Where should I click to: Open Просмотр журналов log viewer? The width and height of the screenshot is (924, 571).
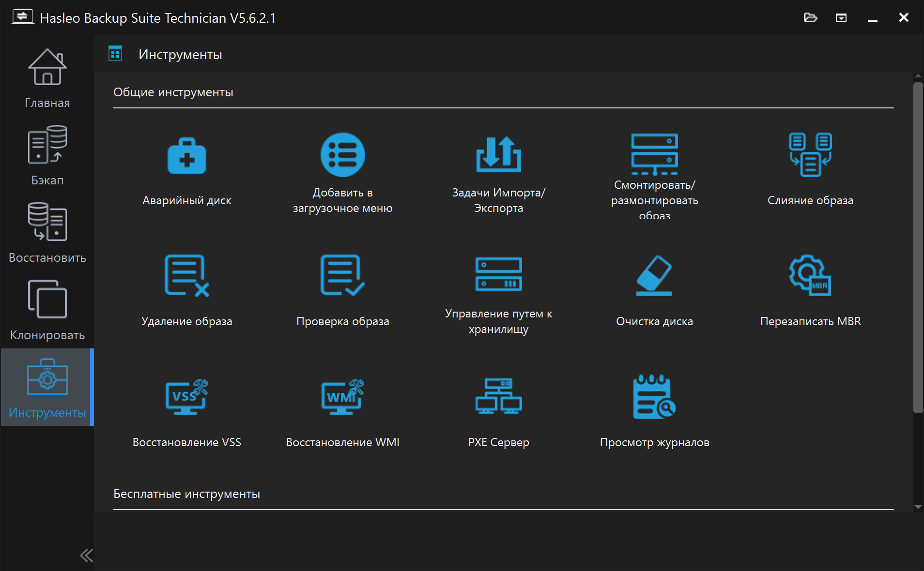tap(654, 397)
